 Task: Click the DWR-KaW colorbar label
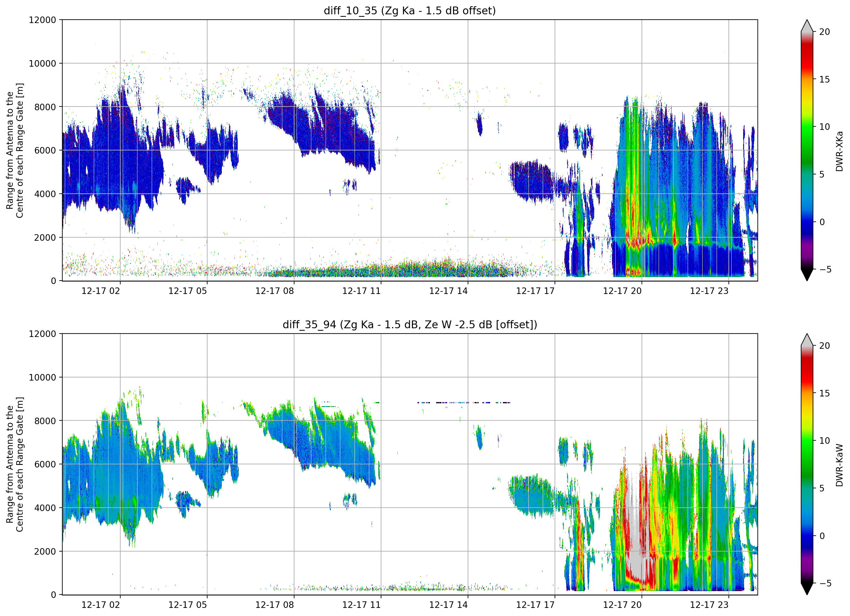click(x=839, y=465)
